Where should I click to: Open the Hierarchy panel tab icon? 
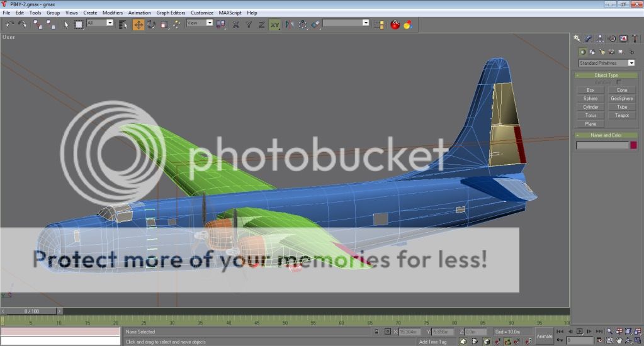tap(600, 38)
